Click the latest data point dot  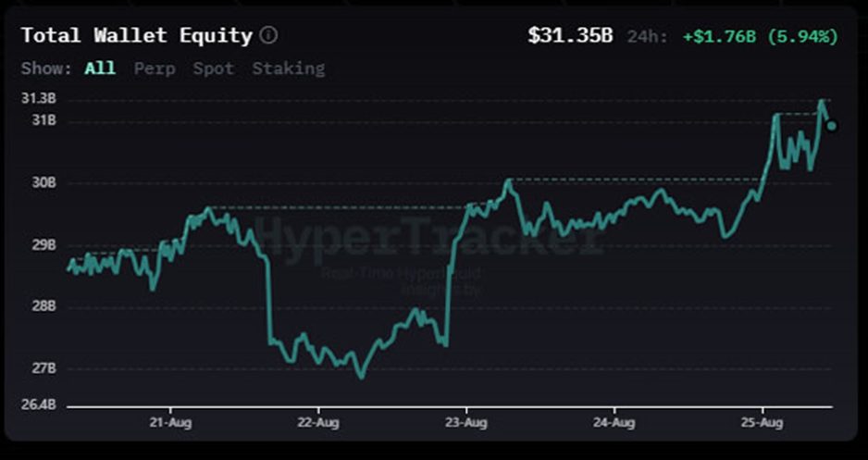pos(831,126)
